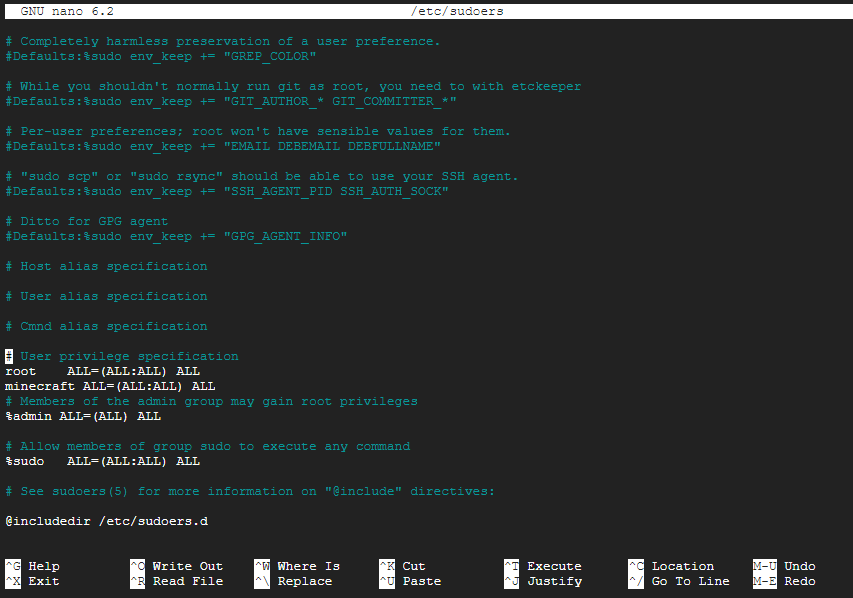The width and height of the screenshot is (853, 598).
Task: Click the M-U Undo shortcut
Action: pos(784,566)
